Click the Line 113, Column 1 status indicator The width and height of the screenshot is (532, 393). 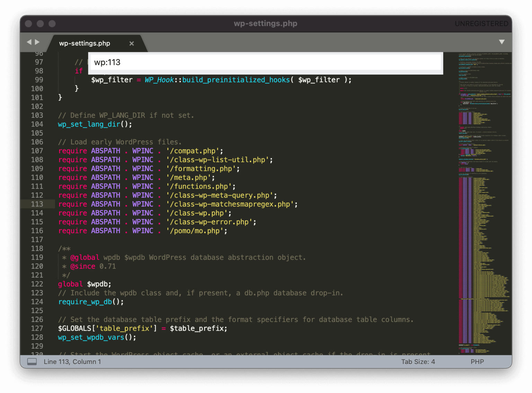(x=72, y=361)
